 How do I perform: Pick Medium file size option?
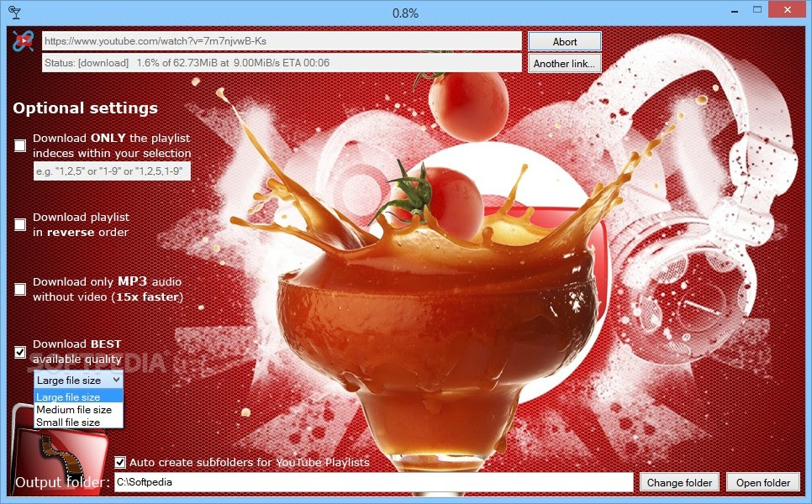tap(79, 409)
